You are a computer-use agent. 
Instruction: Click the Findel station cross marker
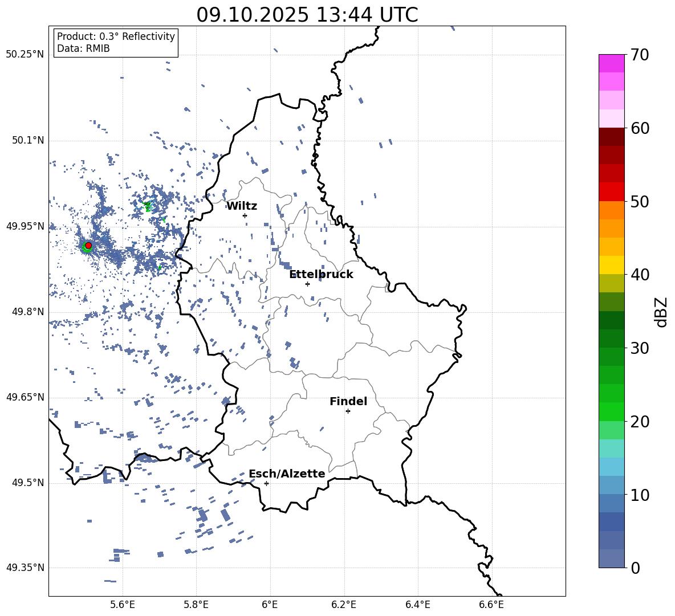(348, 411)
